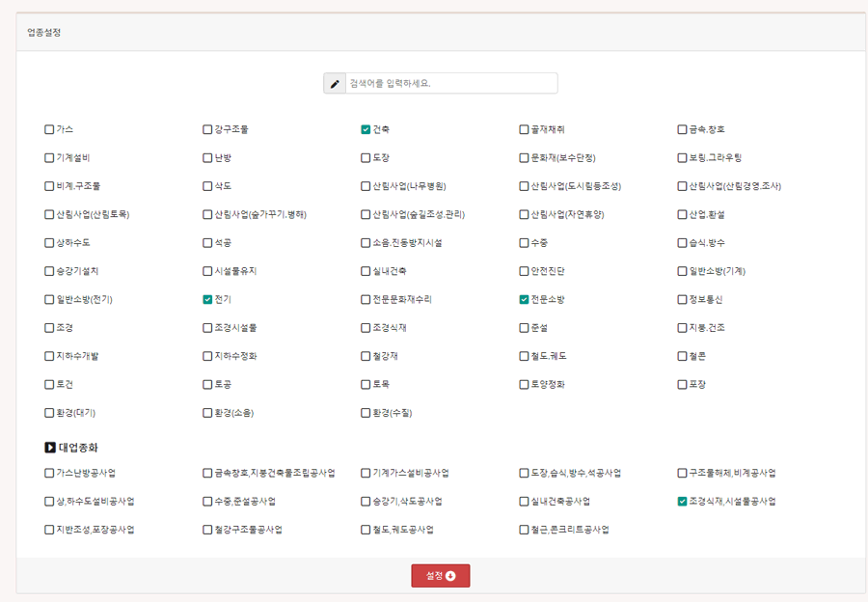Uncheck the 전기 checkbox

pos(207,300)
